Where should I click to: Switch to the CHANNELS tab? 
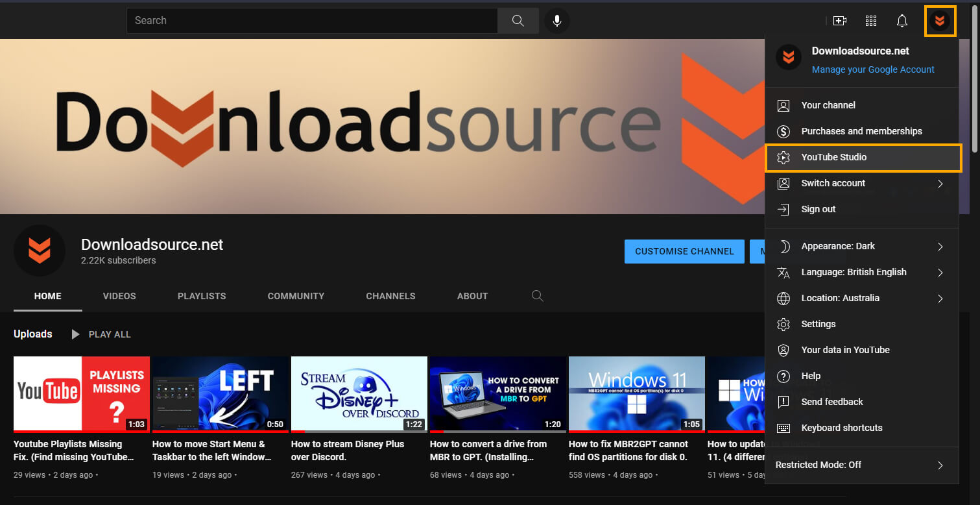[x=390, y=296]
